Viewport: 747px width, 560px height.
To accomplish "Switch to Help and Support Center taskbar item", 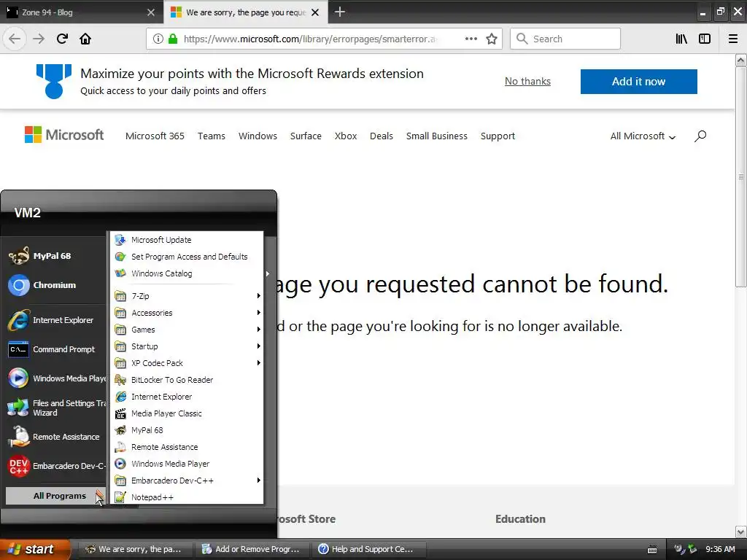I will 368,549.
